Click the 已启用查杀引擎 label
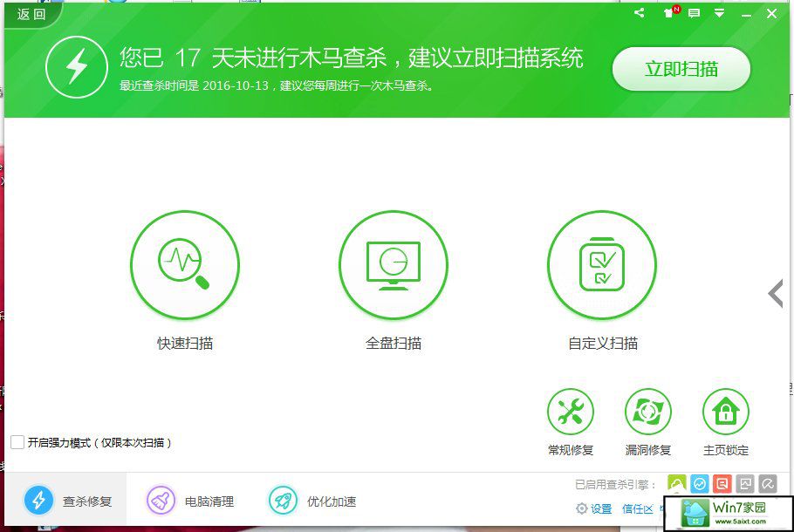Screen dimensions: 794x532 615,484
